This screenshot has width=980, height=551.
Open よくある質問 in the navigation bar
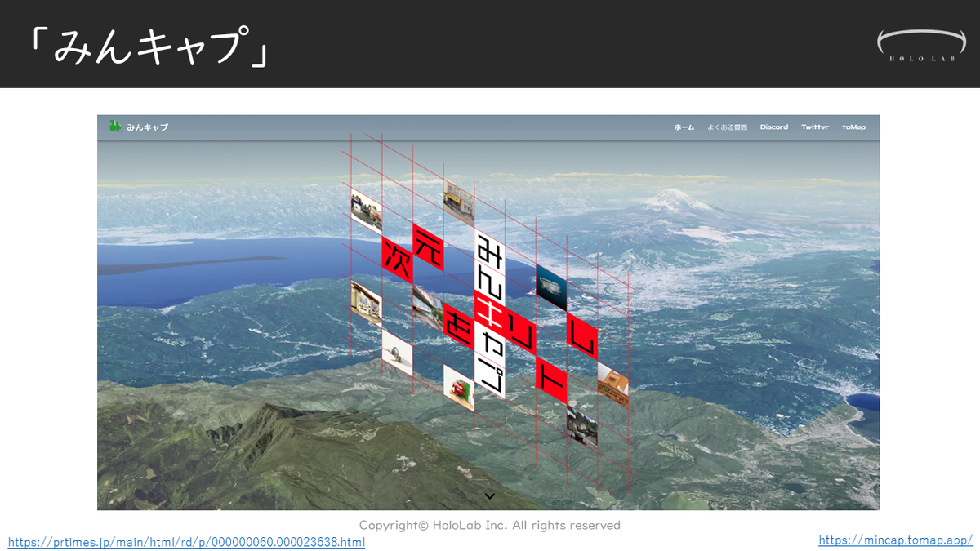728,127
